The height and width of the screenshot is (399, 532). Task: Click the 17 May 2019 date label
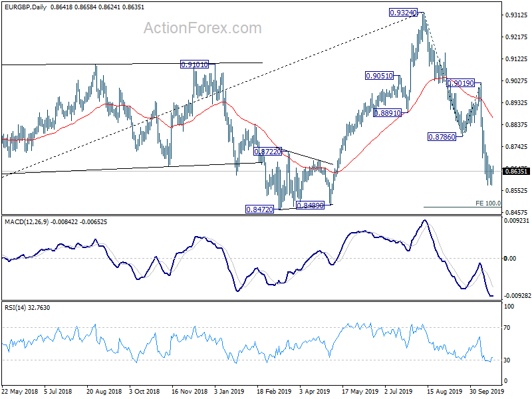click(360, 391)
